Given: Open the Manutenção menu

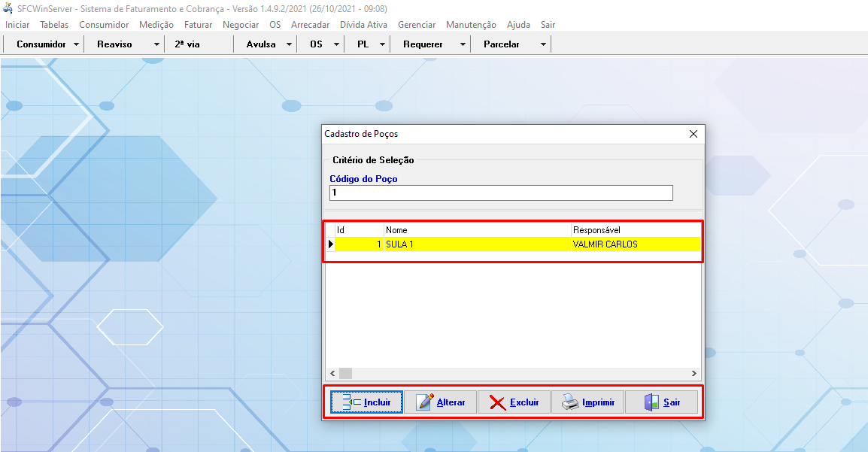Looking at the screenshot, I should pyautogui.click(x=471, y=25).
